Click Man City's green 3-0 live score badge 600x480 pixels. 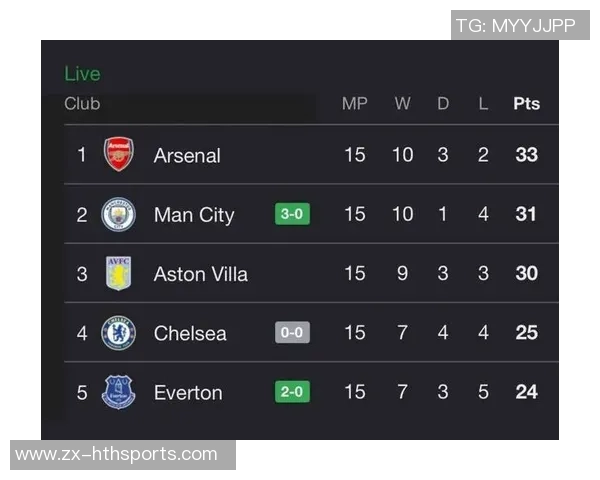pos(292,214)
